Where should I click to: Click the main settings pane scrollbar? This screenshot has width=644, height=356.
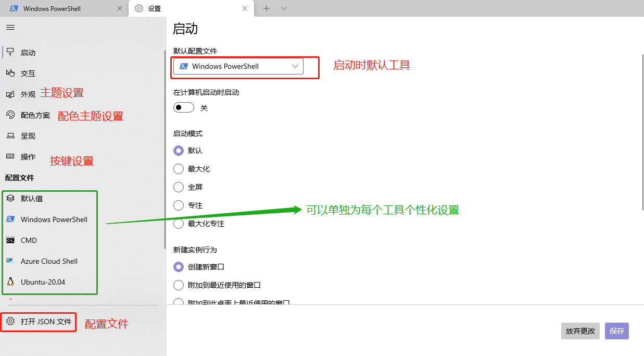[x=642, y=131]
